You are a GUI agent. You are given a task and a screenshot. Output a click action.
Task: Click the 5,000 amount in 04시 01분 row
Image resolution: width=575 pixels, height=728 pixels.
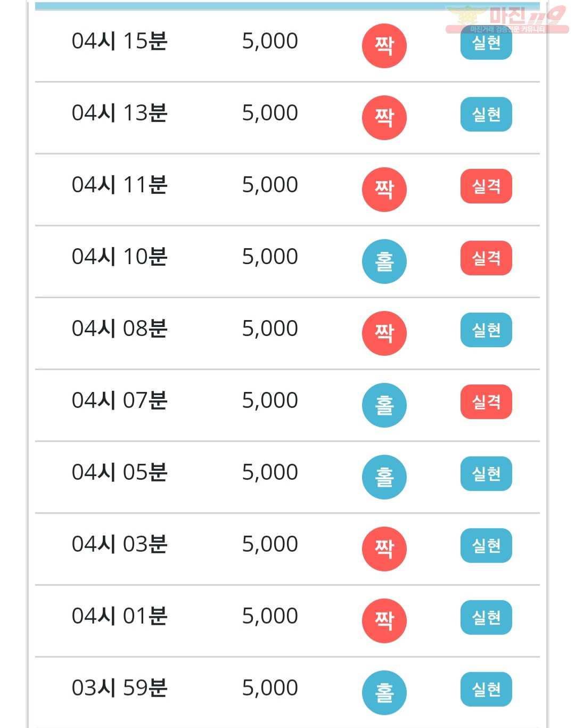(x=270, y=617)
